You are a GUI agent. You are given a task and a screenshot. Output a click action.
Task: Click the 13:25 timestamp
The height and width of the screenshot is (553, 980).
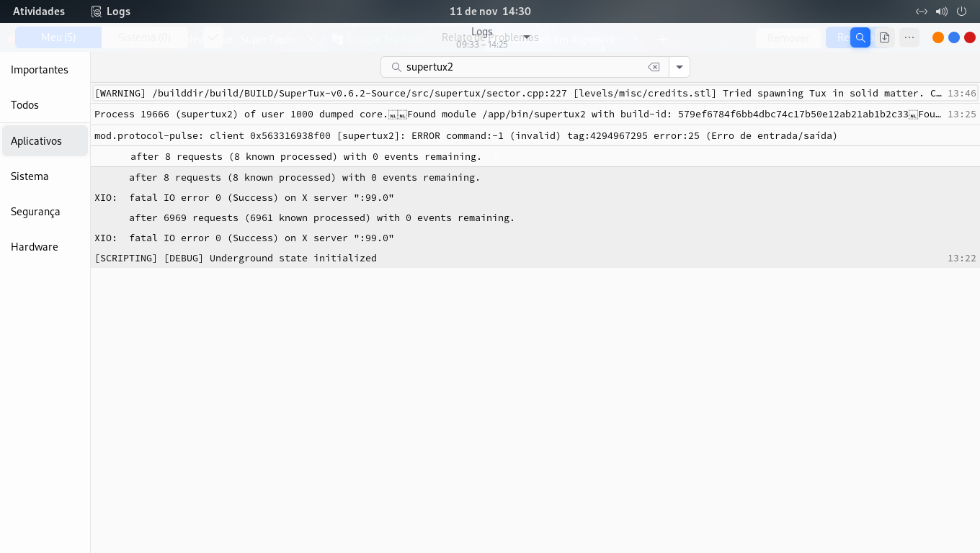962,114
